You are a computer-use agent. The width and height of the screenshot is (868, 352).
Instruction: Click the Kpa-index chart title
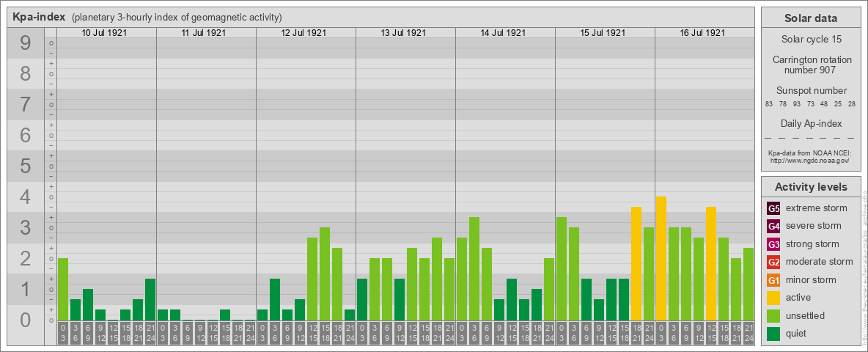pos(39,17)
